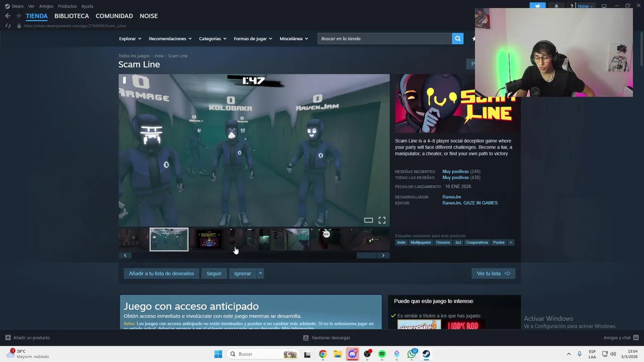This screenshot has height=362, width=644.
Task: Click the search magnifier button
Action: pyautogui.click(x=457, y=39)
